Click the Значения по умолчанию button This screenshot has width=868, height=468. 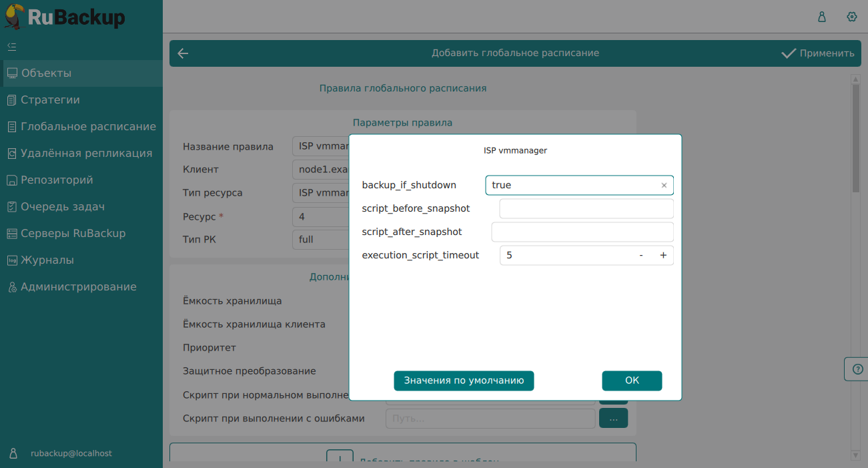[x=464, y=381]
